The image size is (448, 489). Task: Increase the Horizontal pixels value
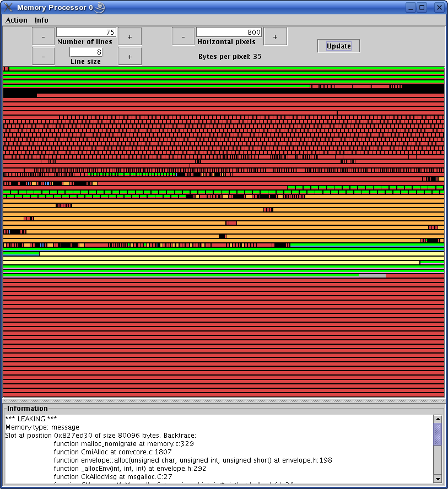(x=275, y=37)
